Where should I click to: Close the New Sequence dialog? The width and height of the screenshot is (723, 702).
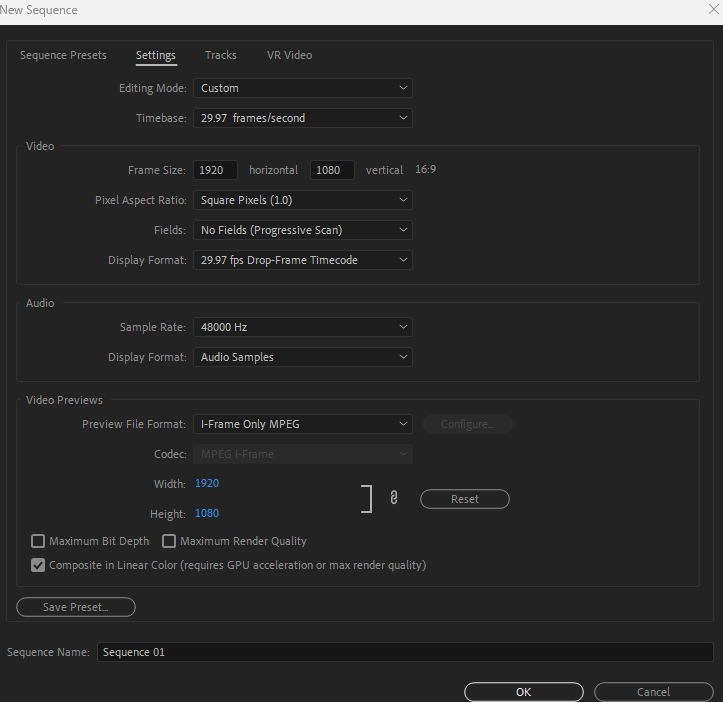pos(713,9)
